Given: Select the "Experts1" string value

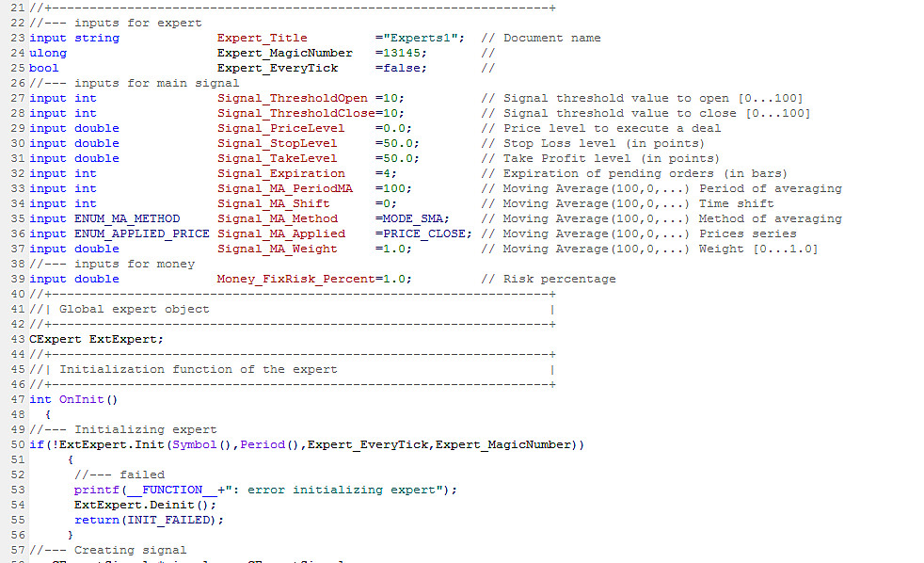Looking at the screenshot, I should 420,38.
